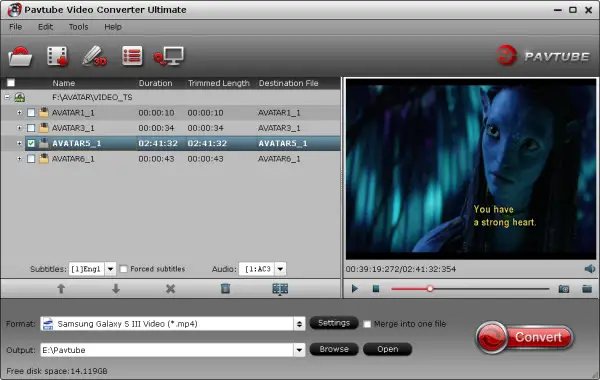The height and width of the screenshot is (380, 600).
Task: Click the split filmstrip icon below the list
Action: 280,289
